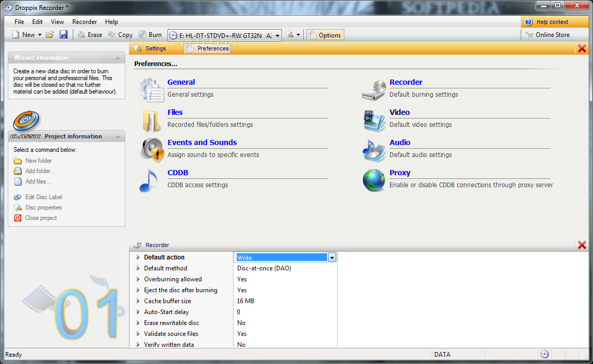Click the Events and Sounds speaker icon
The height and width of the screenshot is (364, 593).
152,150
